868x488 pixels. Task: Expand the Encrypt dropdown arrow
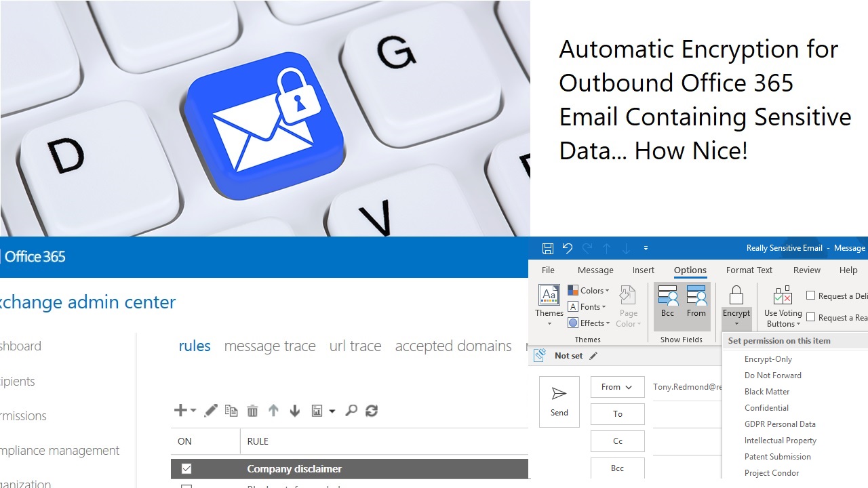[736, 324]
